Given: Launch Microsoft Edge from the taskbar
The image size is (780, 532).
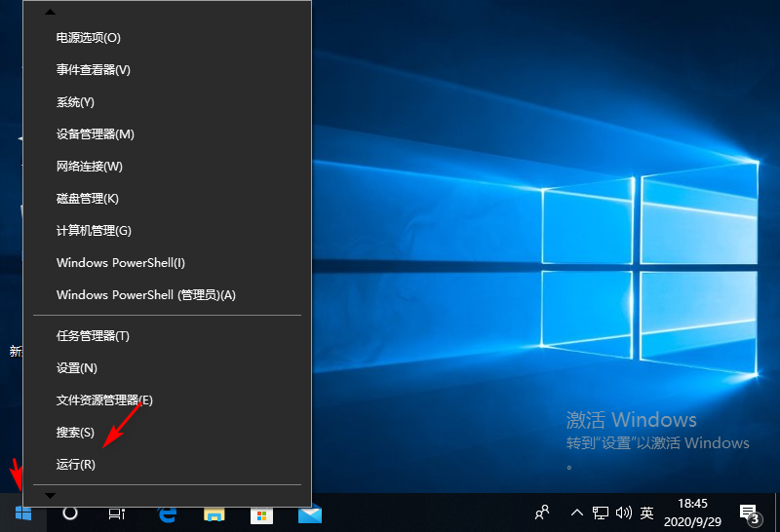Looking at the screenshot, I should 167,513.
